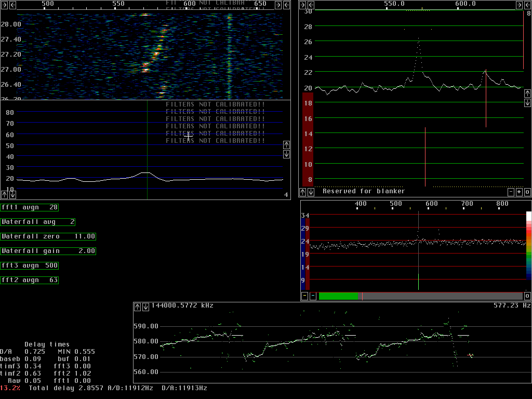Image resolution: width=532 pixels, height=399 pixels.
Task: Click the 590.00 label on AFC graph
Action: click(146, 326)
